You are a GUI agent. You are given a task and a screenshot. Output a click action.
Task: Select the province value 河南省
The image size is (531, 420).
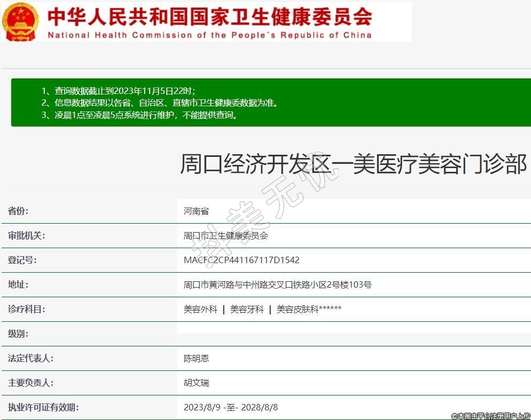click(196, 211)
